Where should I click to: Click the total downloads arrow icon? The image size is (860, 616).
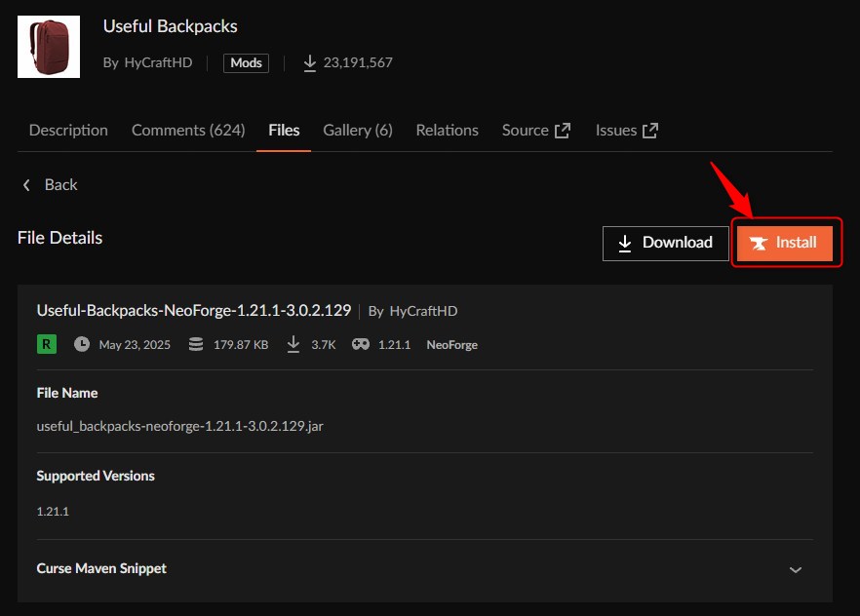310,63
